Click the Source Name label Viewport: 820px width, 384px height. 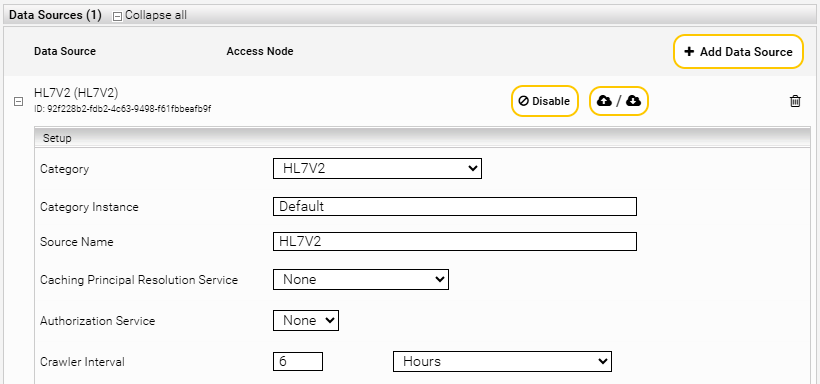76,242
